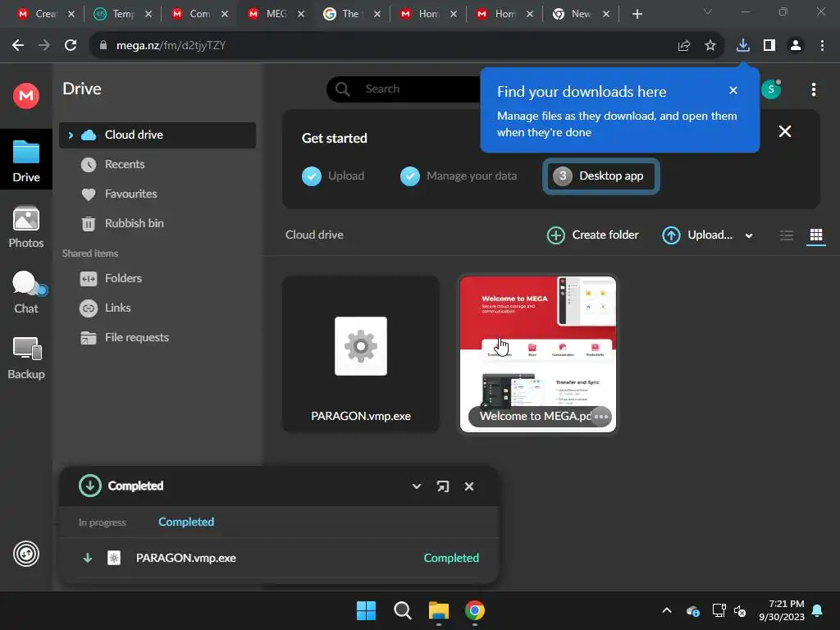Switch to the In progress tab
840x630 pixels.
coord(103,523)
